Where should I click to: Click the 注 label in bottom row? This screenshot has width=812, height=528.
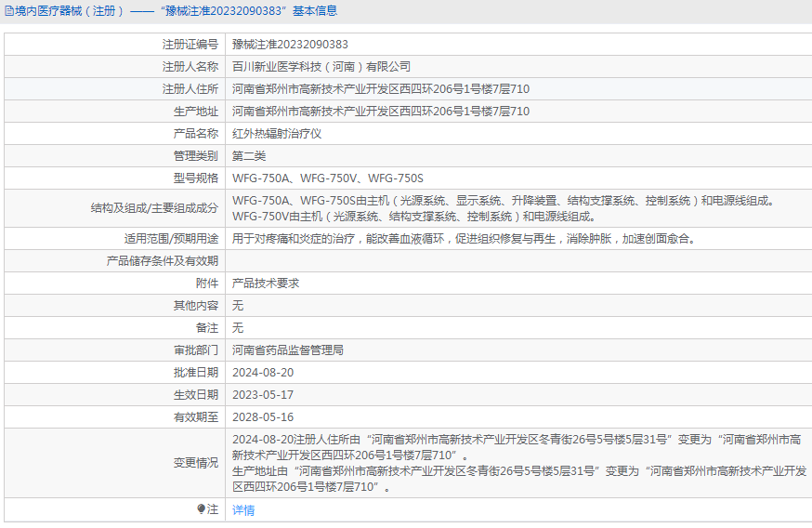coord(213,509)
